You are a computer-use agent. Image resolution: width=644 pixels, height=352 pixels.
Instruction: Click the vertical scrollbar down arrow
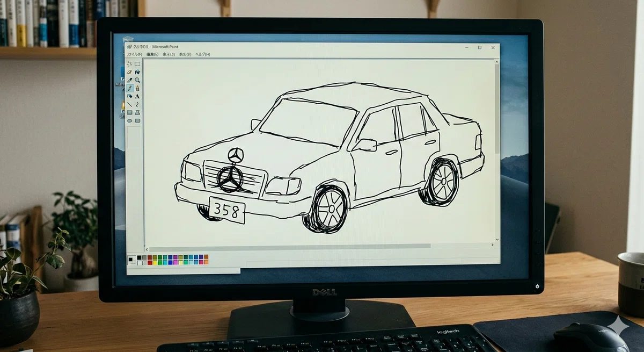[497, 240]
